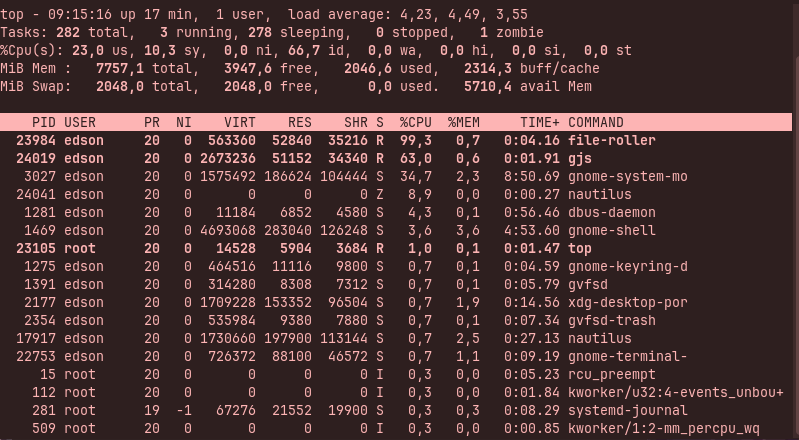Click the gjs command entry
Image resolution: width=799 pixels, height=440 pixels.
tap(580, 159)
